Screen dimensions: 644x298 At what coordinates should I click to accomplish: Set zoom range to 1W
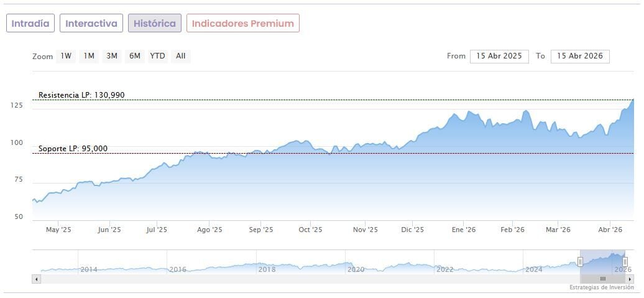66,56
